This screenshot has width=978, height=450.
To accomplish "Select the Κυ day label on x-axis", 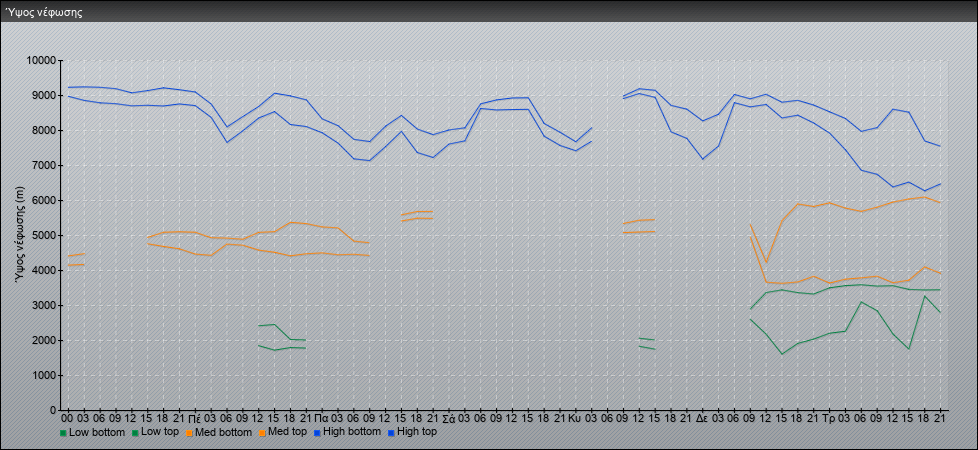I will pyautogui.click(x=576, y=418).
